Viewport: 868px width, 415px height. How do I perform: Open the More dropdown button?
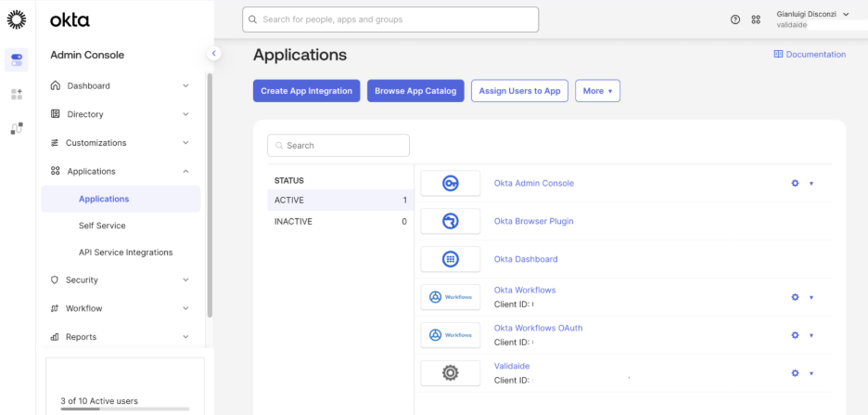597,91
